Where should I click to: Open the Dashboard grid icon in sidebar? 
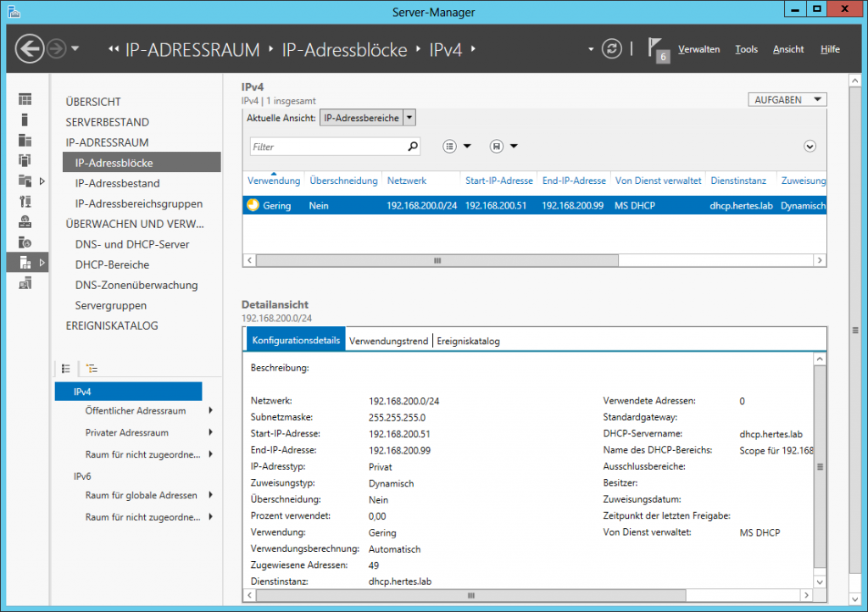(x=25, y=100)
